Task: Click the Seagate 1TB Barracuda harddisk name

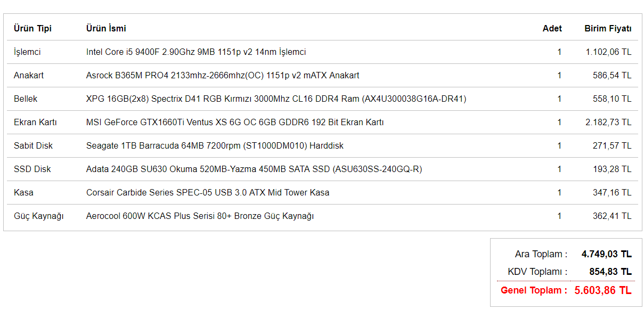Action: 215,146
